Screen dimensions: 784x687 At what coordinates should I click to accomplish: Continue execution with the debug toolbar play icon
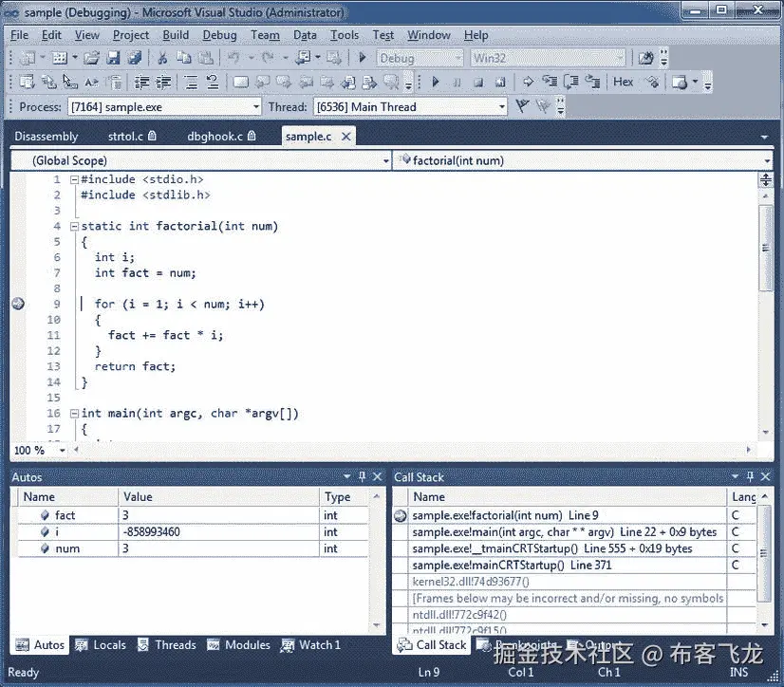tap(435, 82)
